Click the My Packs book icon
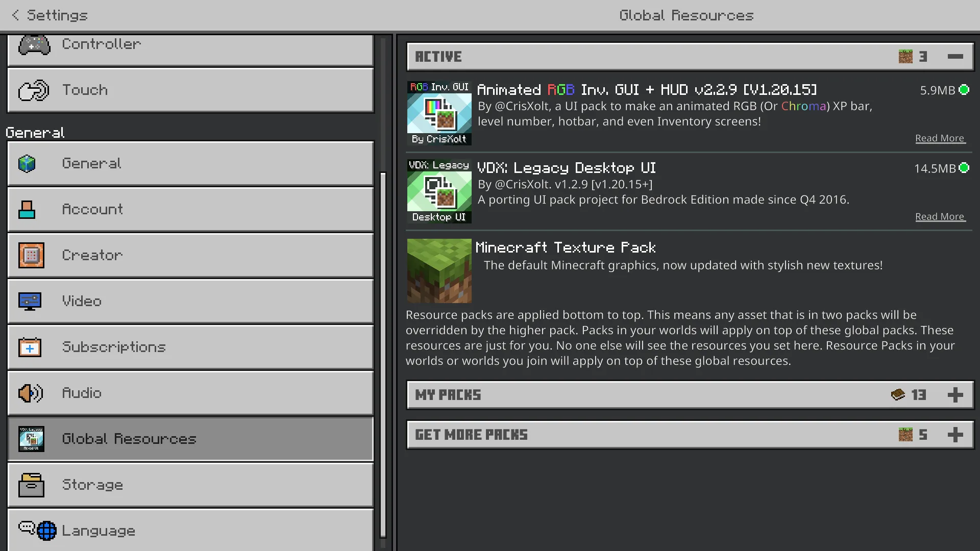 click(898, 394)
